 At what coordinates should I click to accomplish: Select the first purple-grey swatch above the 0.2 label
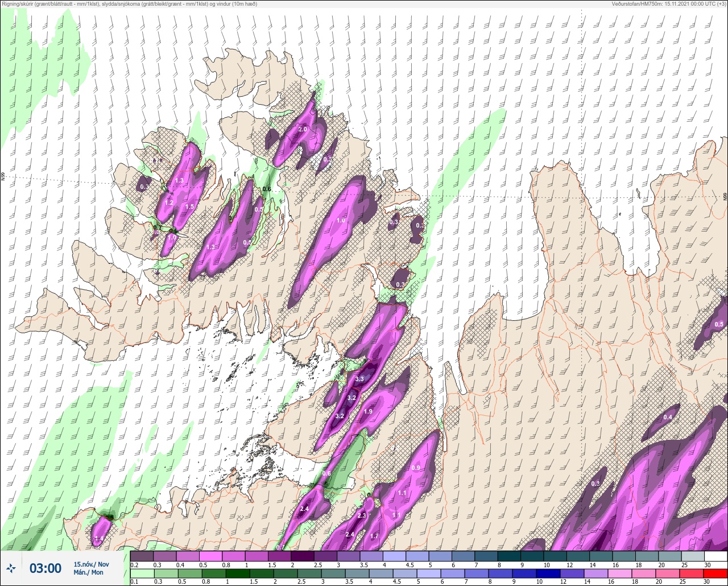(142, 556)
